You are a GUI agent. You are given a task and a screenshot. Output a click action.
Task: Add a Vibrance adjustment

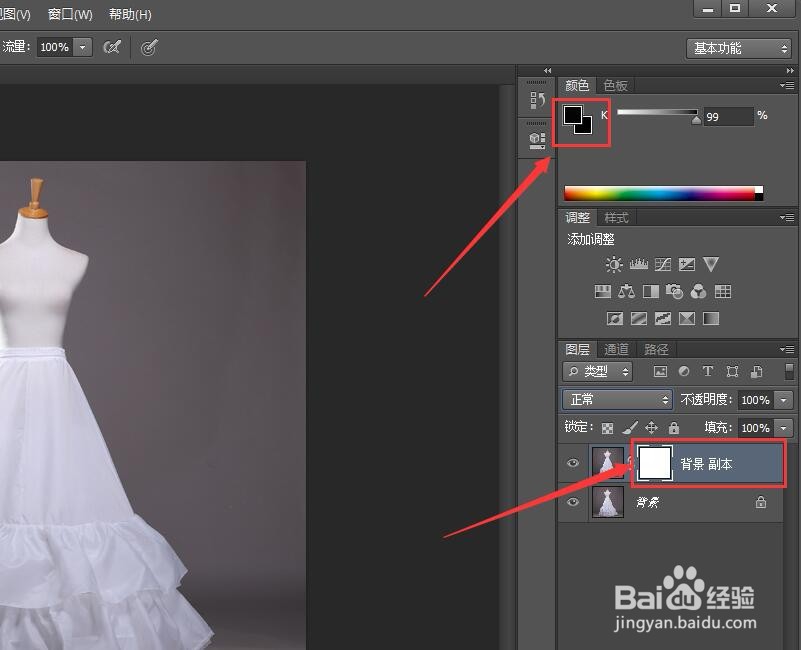tap(711, 264)
